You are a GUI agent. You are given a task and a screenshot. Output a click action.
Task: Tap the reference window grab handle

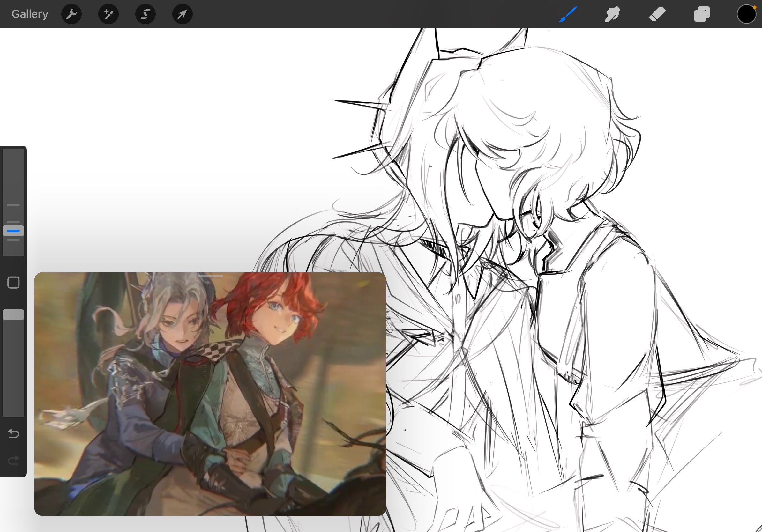tap(210, 276)
